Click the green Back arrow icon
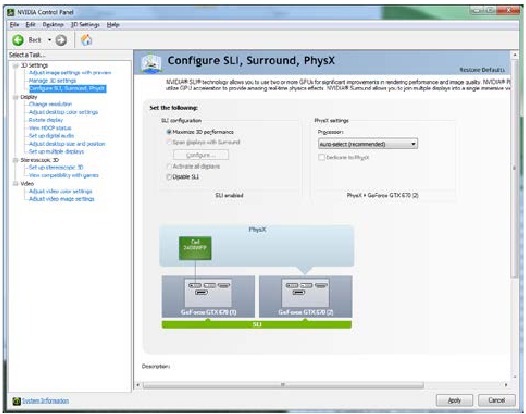This screenshot has height=414, width=526. pos(18,40)
